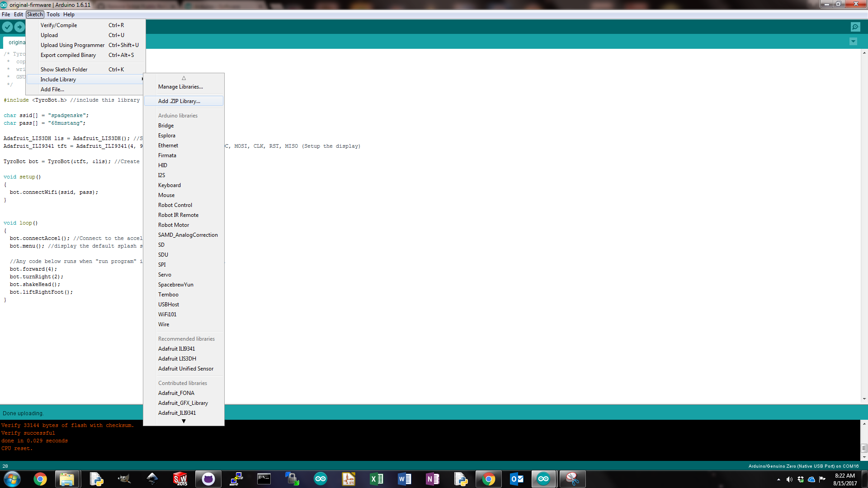This screenshot has width=868, height=488.
Task: Open GIMP from the taskbar
Action: 124,479
